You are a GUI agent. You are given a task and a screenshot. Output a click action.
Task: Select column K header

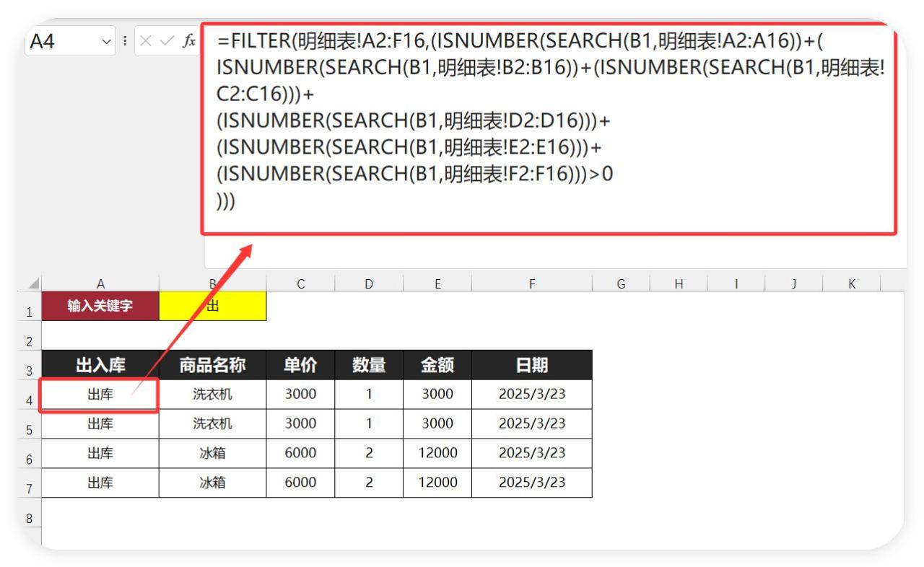pyautogui.click(x=852, y=283)
